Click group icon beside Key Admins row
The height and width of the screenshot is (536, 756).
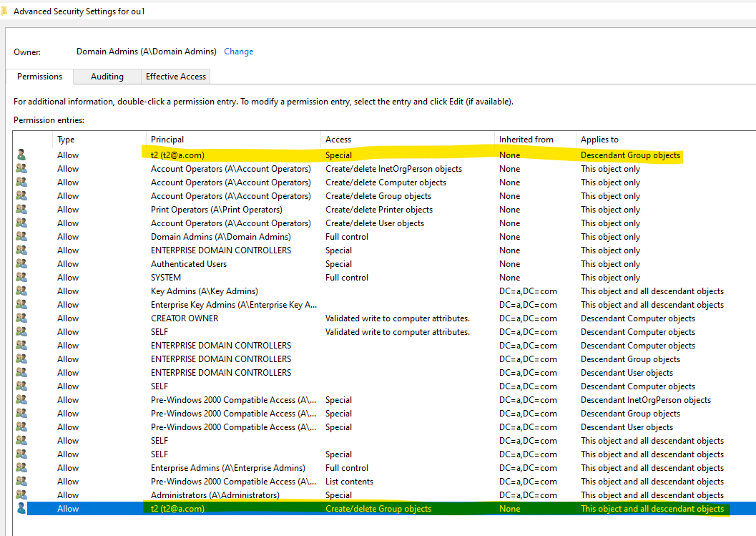tap(21, 291)
